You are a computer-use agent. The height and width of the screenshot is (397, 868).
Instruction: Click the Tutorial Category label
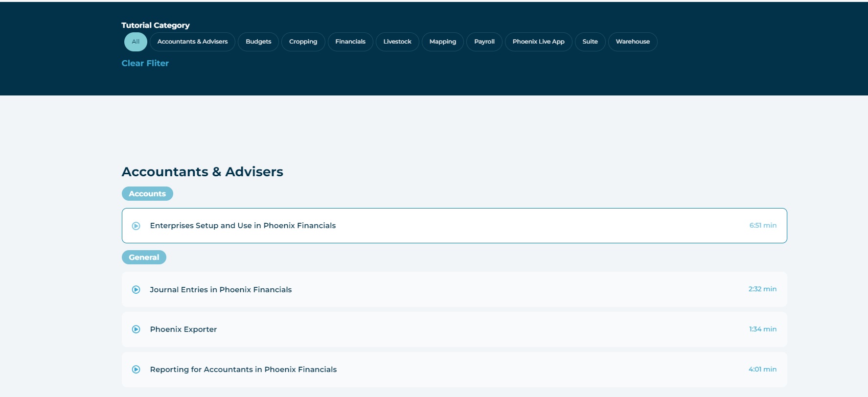[x=156, y=25]
